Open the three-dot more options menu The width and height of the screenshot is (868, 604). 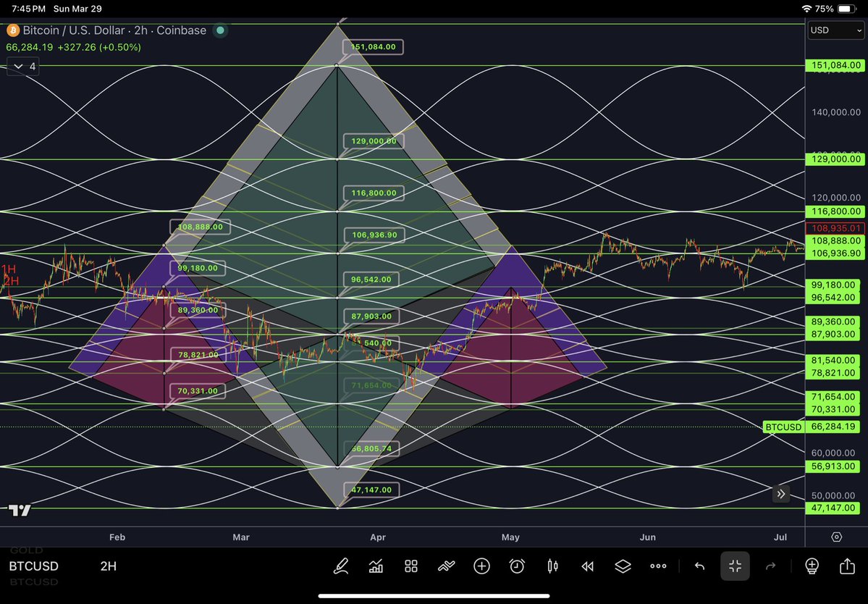(x=658, y=566)
